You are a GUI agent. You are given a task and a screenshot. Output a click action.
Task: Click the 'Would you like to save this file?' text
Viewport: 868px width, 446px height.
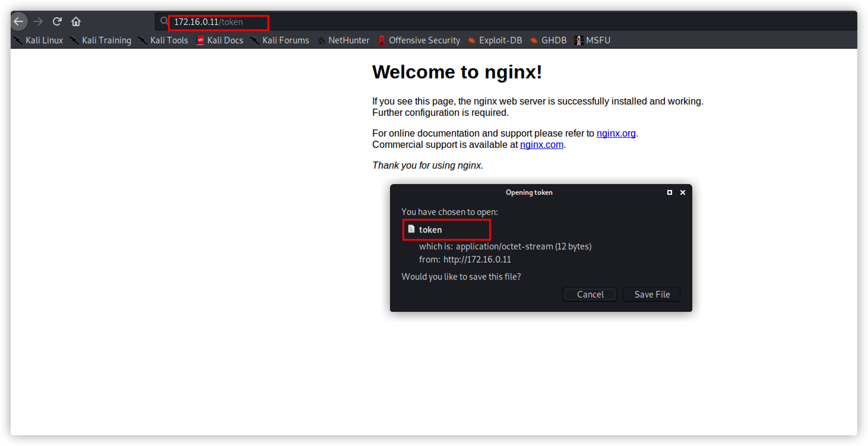[461, 276]
